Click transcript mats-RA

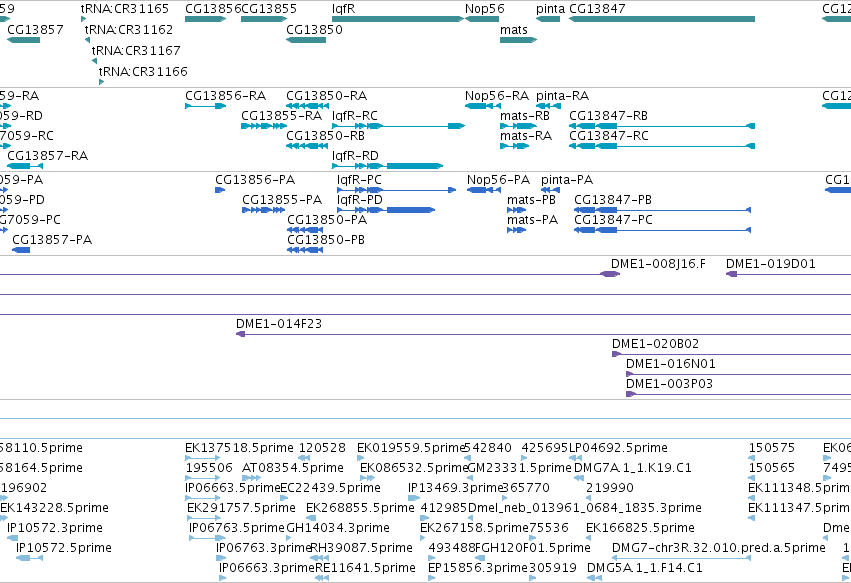[515, 146]
